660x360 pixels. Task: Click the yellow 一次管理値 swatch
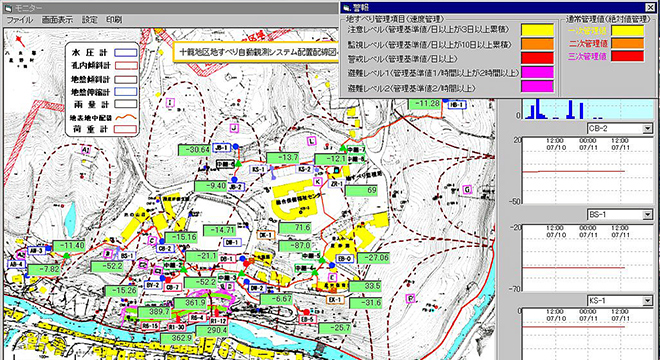point(628,31)
